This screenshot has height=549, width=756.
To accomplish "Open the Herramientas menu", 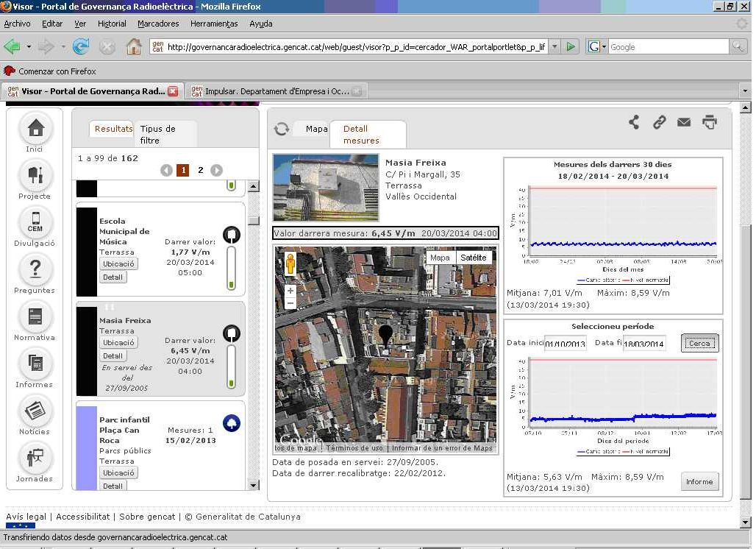I will click(x=214, y=24).
